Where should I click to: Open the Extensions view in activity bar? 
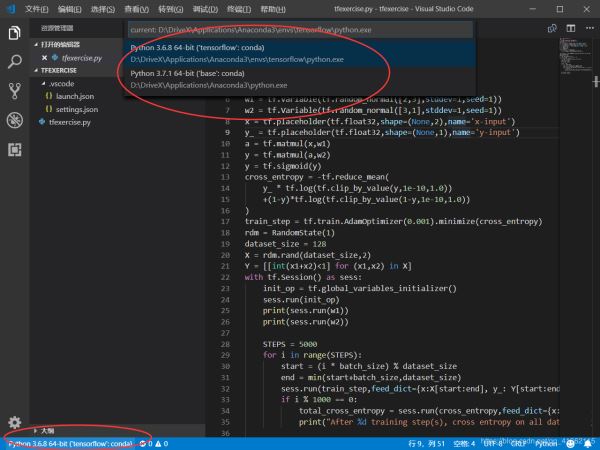pos(14,150)
